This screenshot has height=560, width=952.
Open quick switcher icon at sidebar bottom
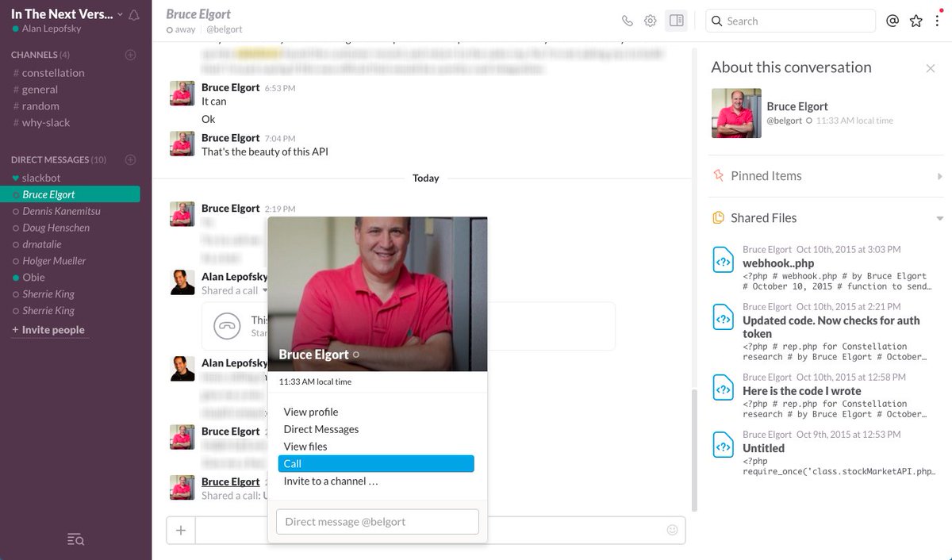pyautogui.click(x=75, y=539)
